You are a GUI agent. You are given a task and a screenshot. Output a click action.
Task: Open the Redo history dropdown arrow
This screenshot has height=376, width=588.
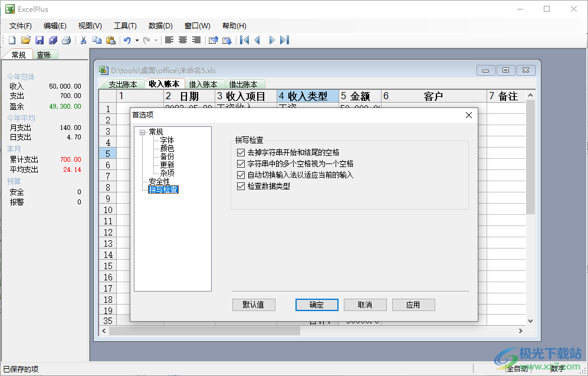point(156,40)
